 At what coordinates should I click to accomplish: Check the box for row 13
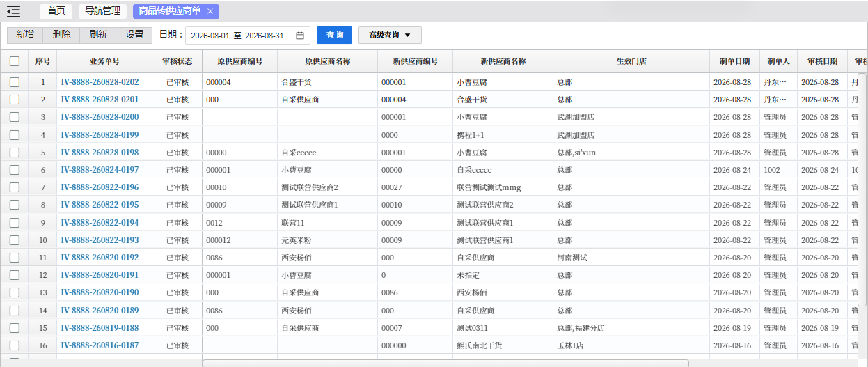[15, 292]
